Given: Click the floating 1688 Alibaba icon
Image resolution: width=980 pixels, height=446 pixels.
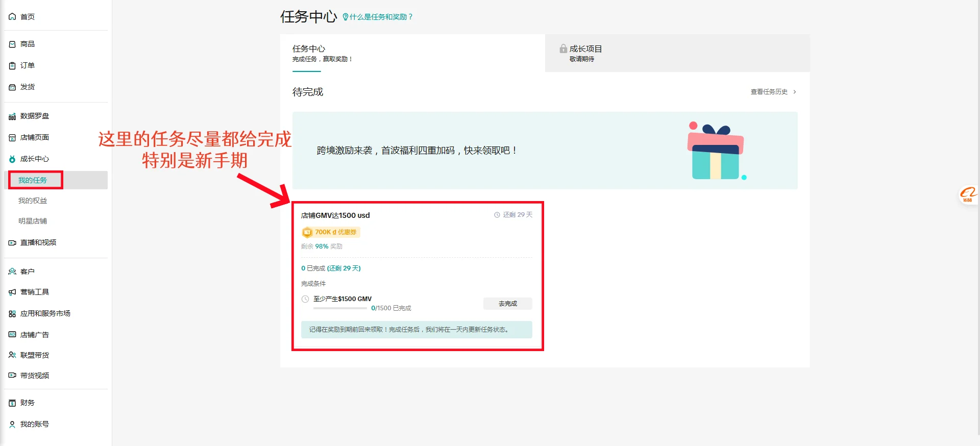Looking at the screenshot, I should tap(968, 194).
